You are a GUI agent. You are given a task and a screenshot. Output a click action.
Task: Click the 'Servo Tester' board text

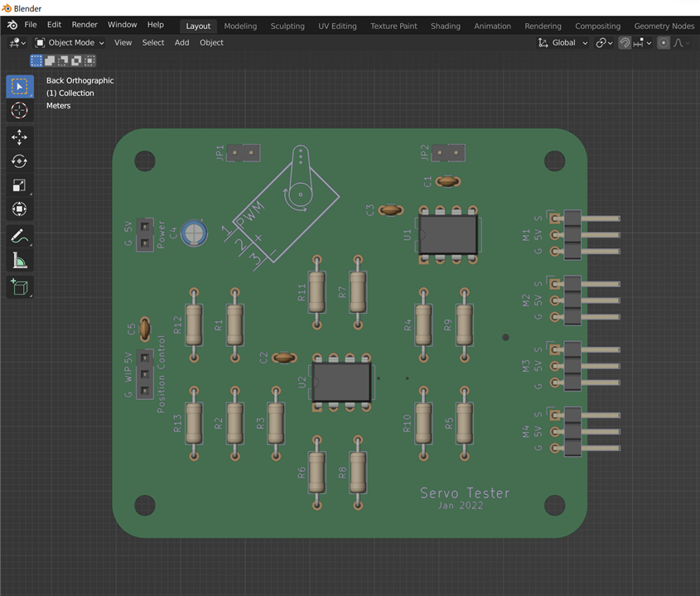click(x=464, y=493)
